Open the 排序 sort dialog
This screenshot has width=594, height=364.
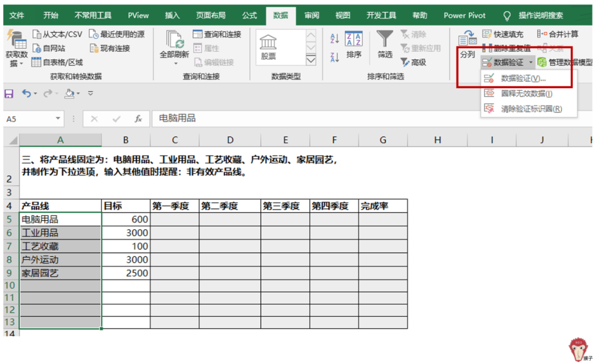(354, 45)
